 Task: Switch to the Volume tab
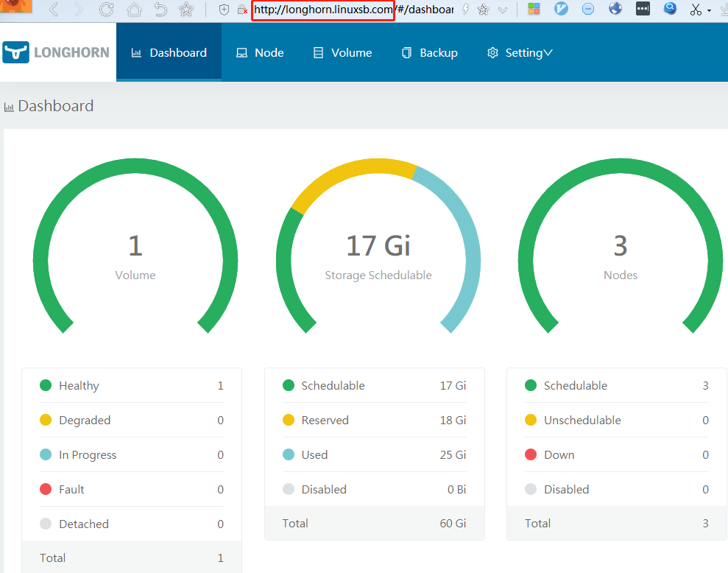point(342,52)
